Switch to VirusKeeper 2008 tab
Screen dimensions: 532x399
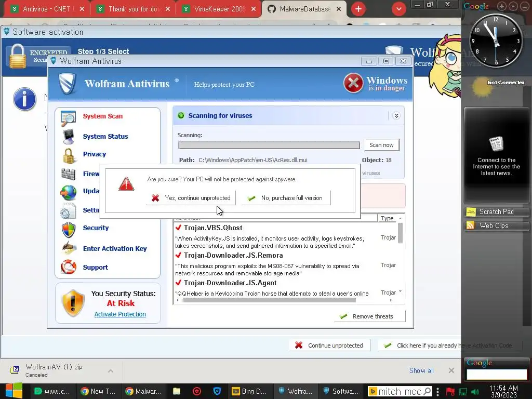click(x=219, y=9)
